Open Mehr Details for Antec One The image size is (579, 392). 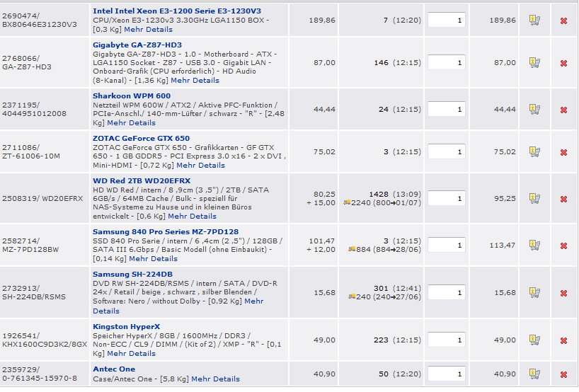[x=215, y=379]
